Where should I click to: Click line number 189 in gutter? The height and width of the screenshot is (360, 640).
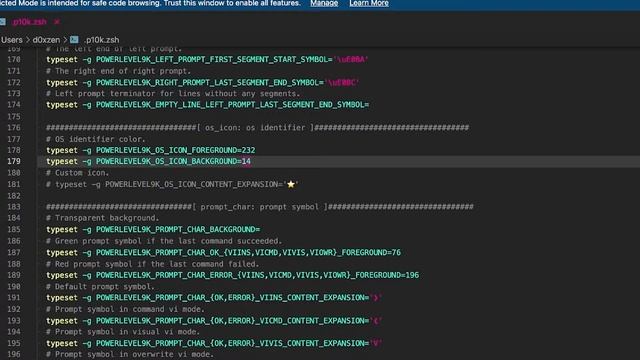[14, 275]
